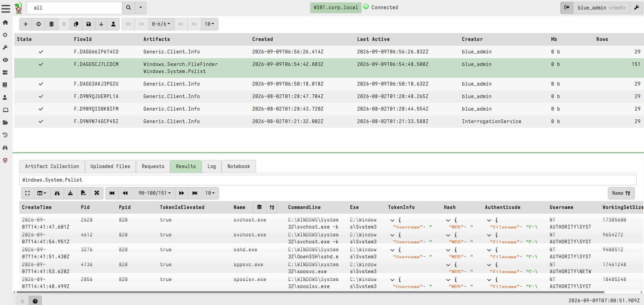The height and width of the screenshot is (305, 644).
Task: Open the column visibility selector dropdown
Action: pyautogui.click(x=42, y=193)
